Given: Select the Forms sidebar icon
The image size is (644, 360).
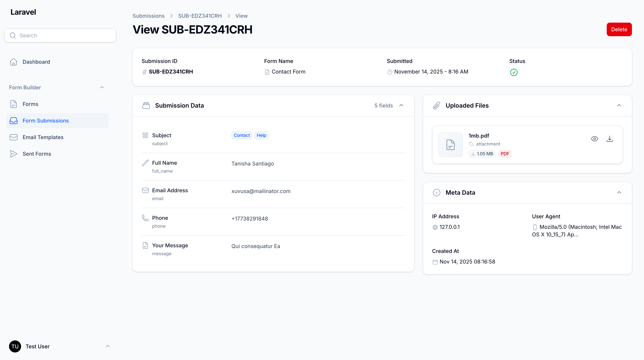Looking at the screenshot, I should click(14, 104).
